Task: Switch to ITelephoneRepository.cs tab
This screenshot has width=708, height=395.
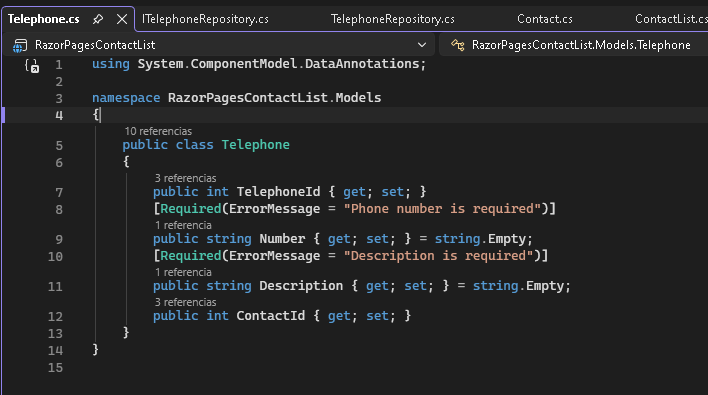Action: pos(205,19)
